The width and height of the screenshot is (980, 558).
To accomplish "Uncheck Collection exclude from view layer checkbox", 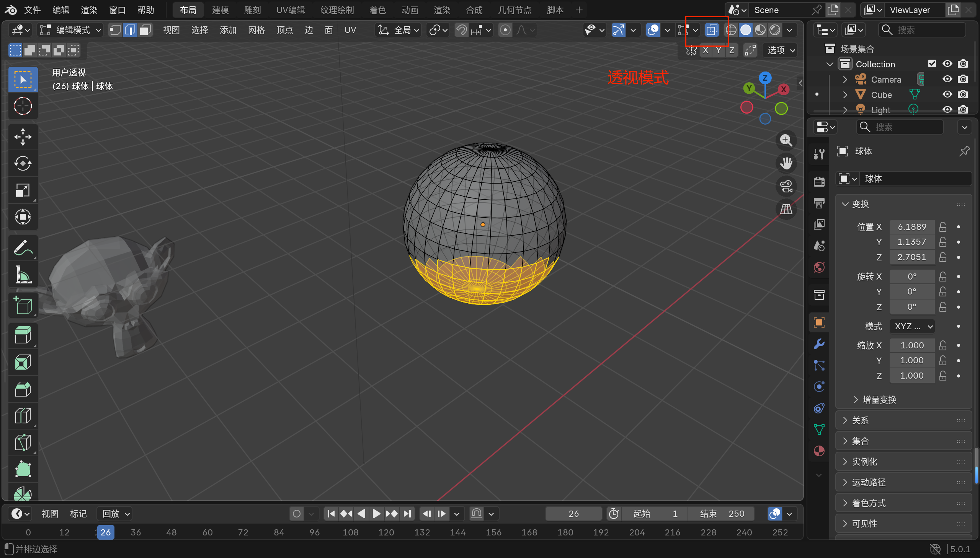I will (x=932, y=64).
